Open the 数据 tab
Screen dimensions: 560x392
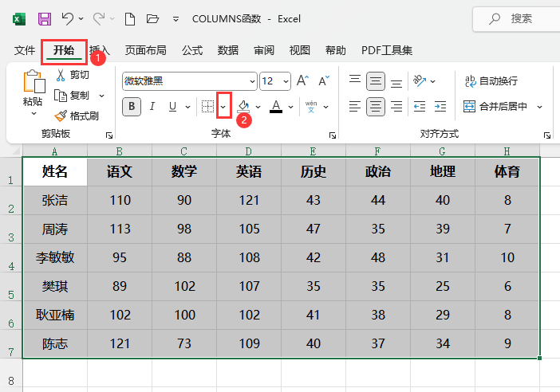228,50
